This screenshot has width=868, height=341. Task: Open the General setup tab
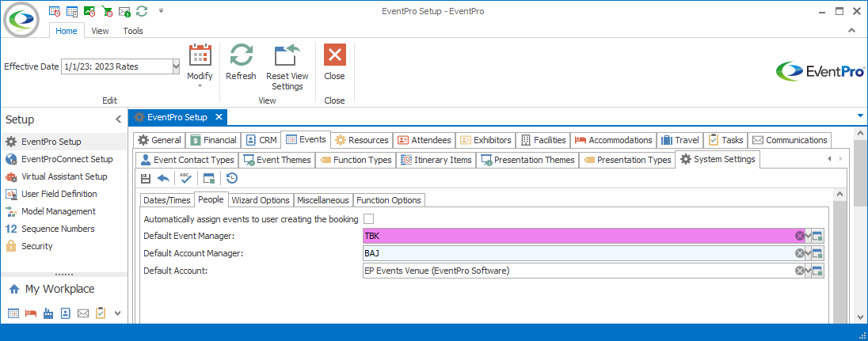click(x=159, y=140)
